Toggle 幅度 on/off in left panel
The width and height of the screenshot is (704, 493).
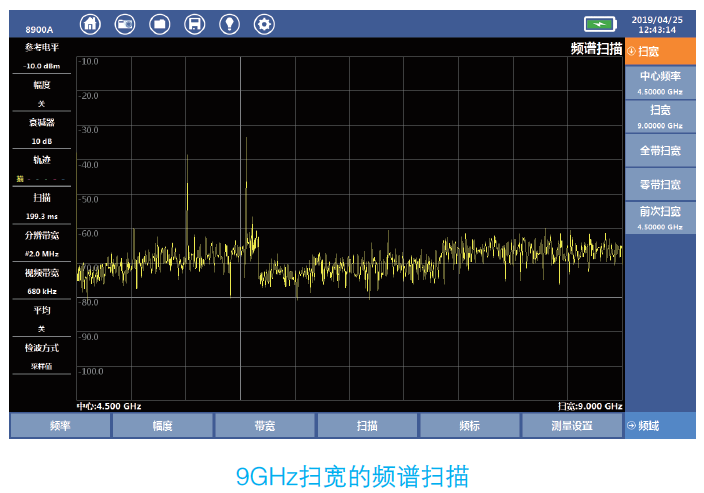(x=41, y=93)
